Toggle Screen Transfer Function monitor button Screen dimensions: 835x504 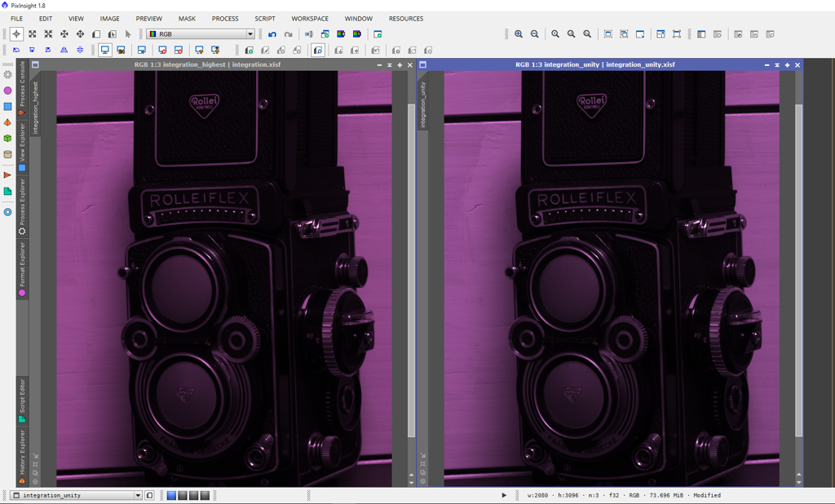(105, 50)
